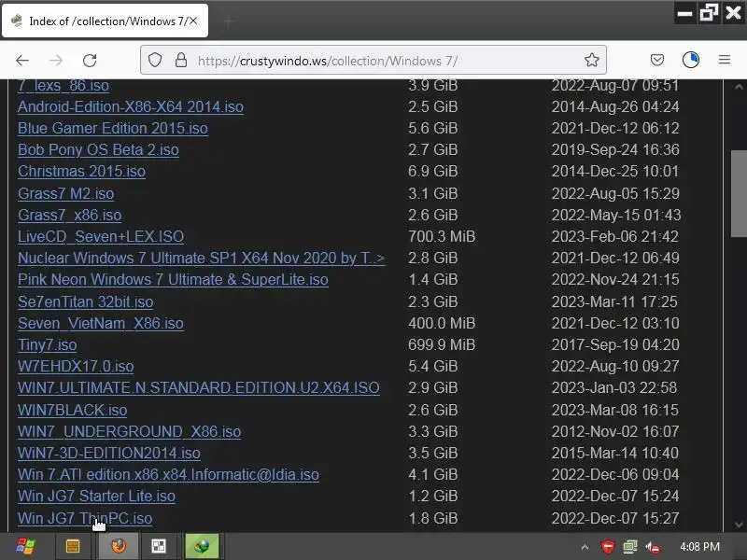Open the network tray icon

(x=629, y=547)
